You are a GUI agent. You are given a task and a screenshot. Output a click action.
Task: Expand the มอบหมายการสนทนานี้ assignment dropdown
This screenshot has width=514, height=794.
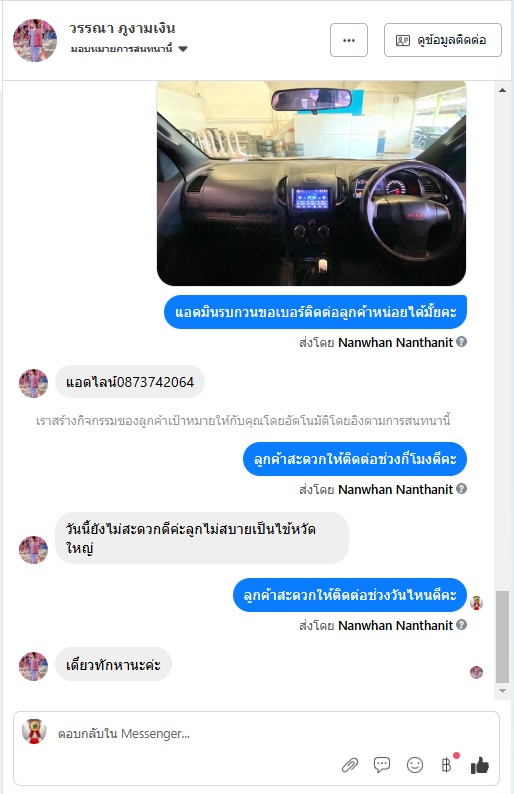point(129,49)
